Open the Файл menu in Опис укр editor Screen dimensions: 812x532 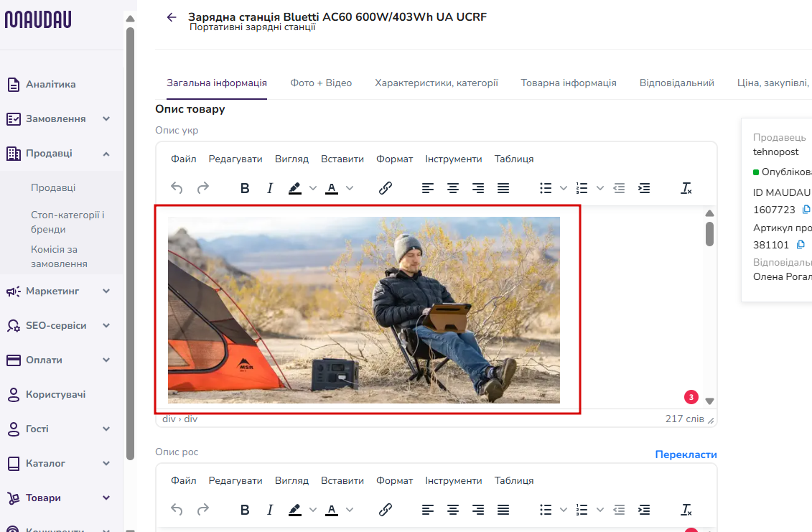(183, 159)
